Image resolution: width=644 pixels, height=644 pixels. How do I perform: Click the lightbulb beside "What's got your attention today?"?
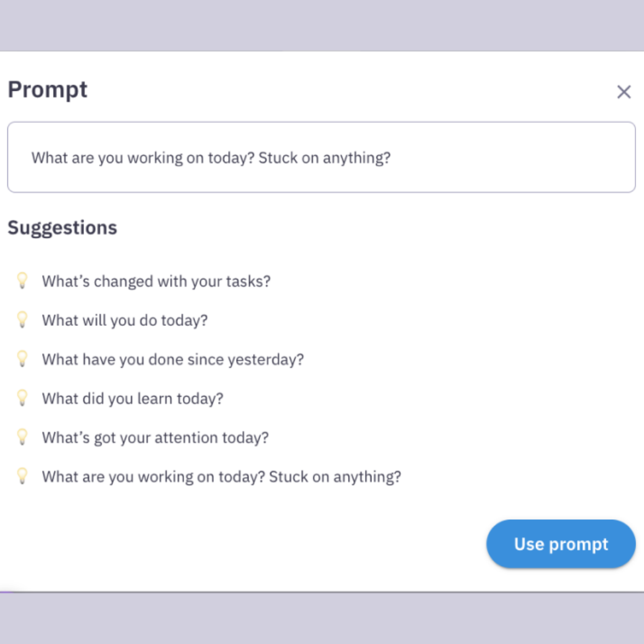coord(22,438)
